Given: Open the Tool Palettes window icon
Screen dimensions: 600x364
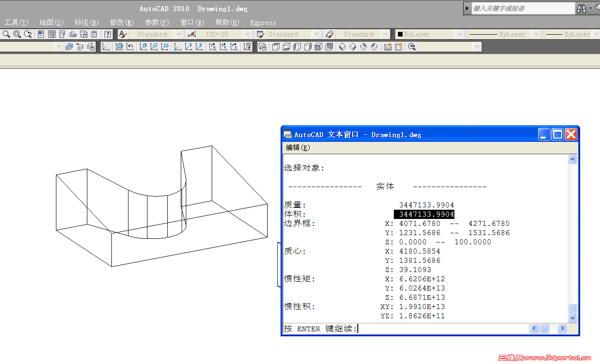Looking at the screenshot, I should pyautogui.click(x=62, y=34).
